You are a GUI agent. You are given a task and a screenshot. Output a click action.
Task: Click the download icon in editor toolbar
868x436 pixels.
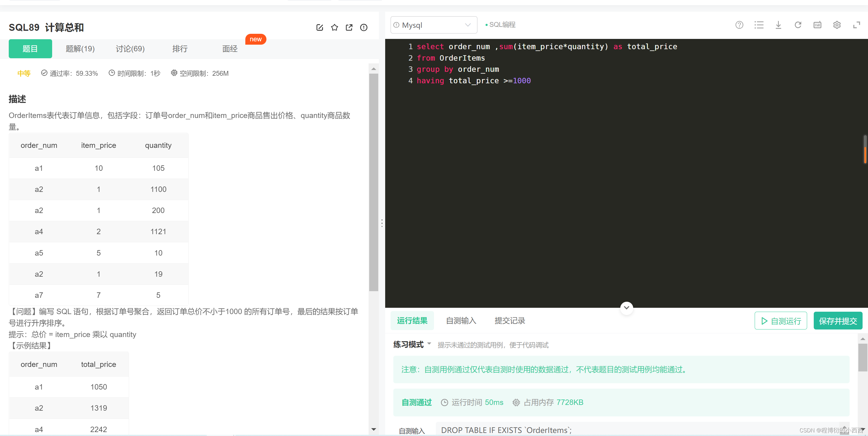pos(778,25)
